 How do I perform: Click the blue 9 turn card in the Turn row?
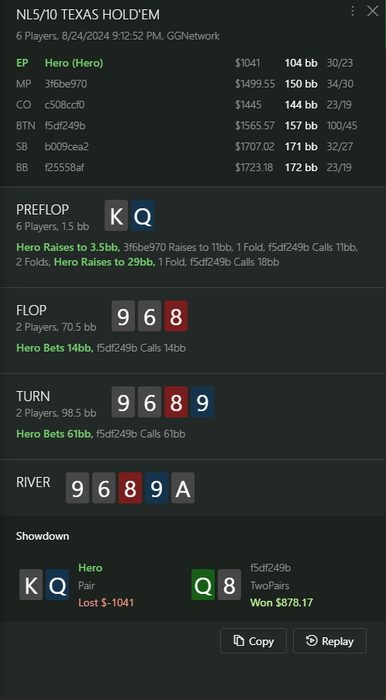click(202, 402)
